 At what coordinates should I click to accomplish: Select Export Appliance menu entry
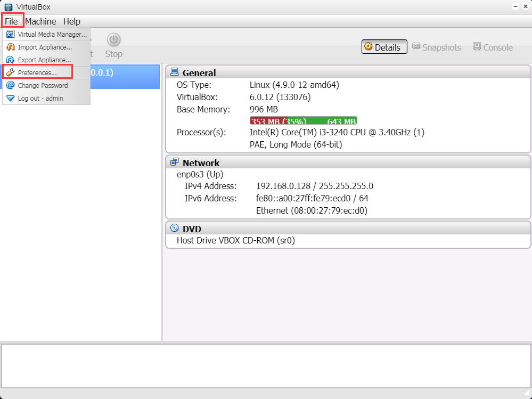click(x=46, y=60)
